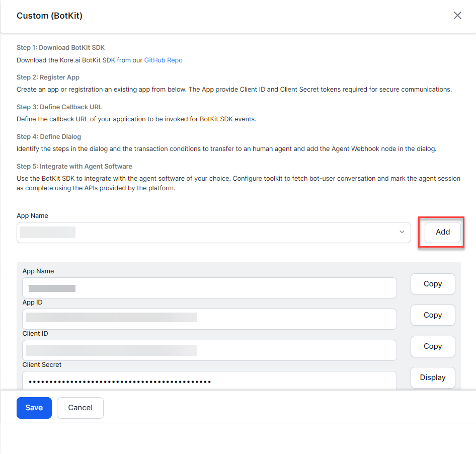This screenshot has width=476, height=454.
Task: Copy the Client ID value
Action: click(432, 346)
